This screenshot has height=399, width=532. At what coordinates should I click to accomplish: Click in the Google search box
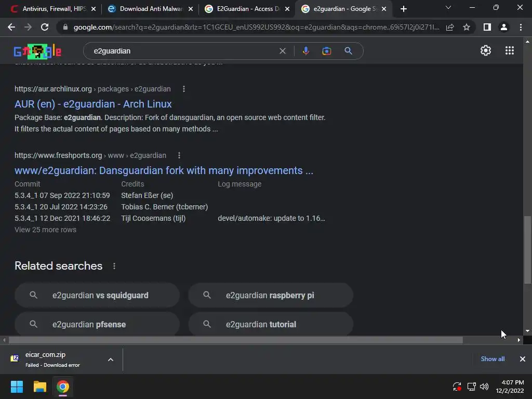click(x=183, y=51)
